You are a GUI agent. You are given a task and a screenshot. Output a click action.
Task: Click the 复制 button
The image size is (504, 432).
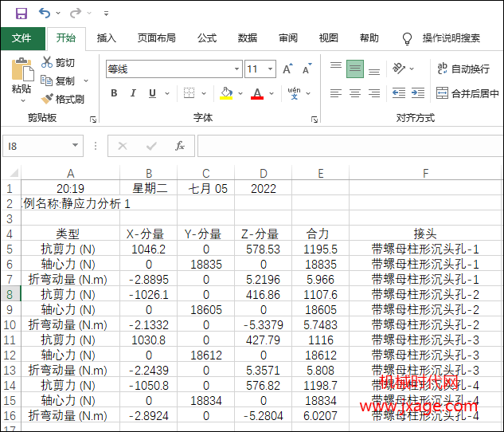pyautogui.click(x=58, y=81)
